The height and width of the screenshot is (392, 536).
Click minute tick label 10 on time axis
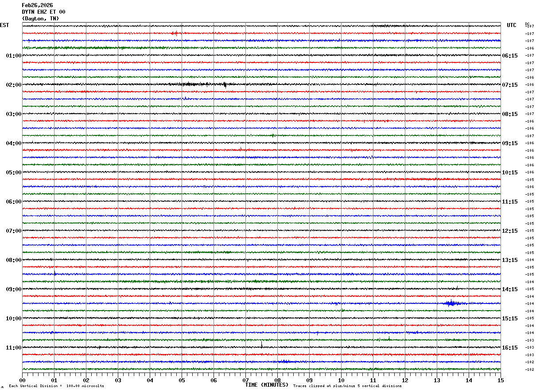point(341,380)
